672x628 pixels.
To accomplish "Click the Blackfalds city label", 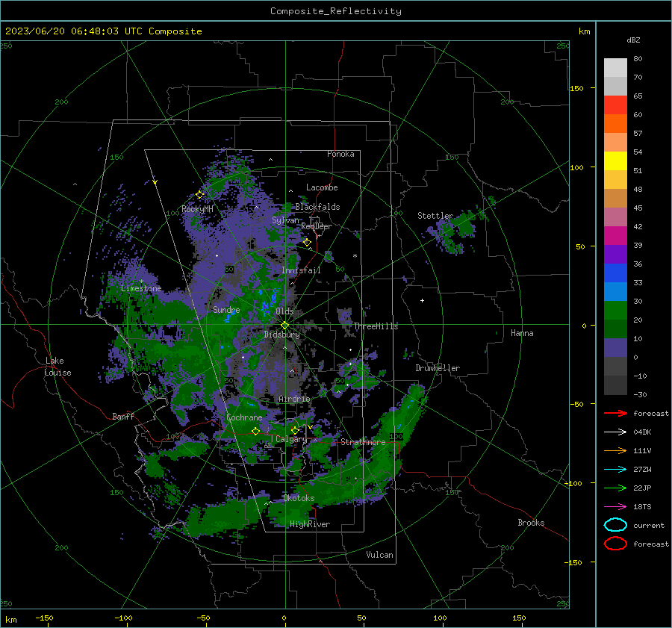I will click(x=317, y=207).
